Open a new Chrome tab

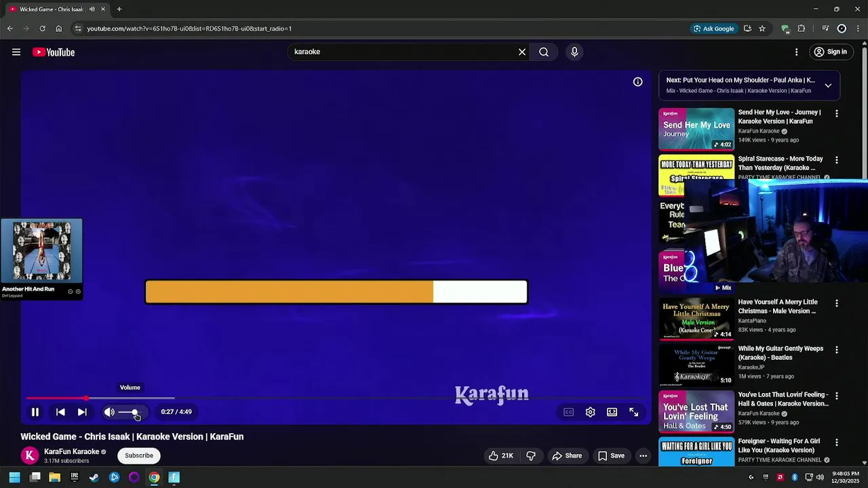(x=119, y=9)
